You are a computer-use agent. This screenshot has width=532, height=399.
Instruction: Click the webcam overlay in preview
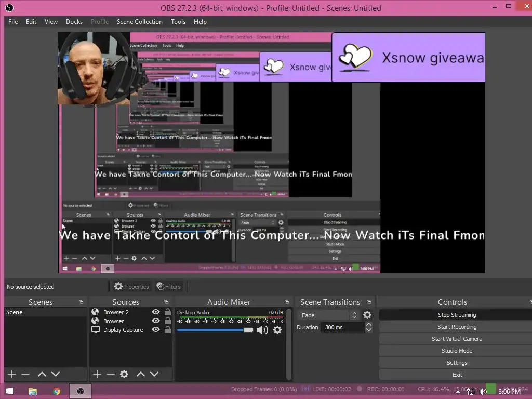pos(94,69)
